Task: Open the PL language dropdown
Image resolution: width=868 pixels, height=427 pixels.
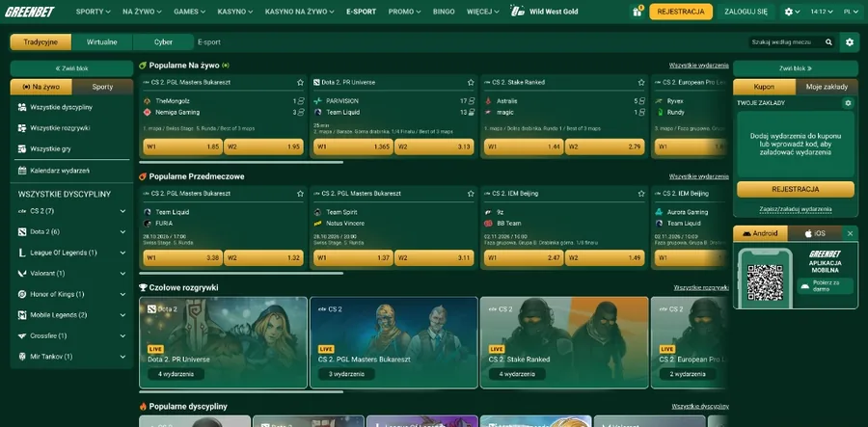Action: tap(852, 12)
